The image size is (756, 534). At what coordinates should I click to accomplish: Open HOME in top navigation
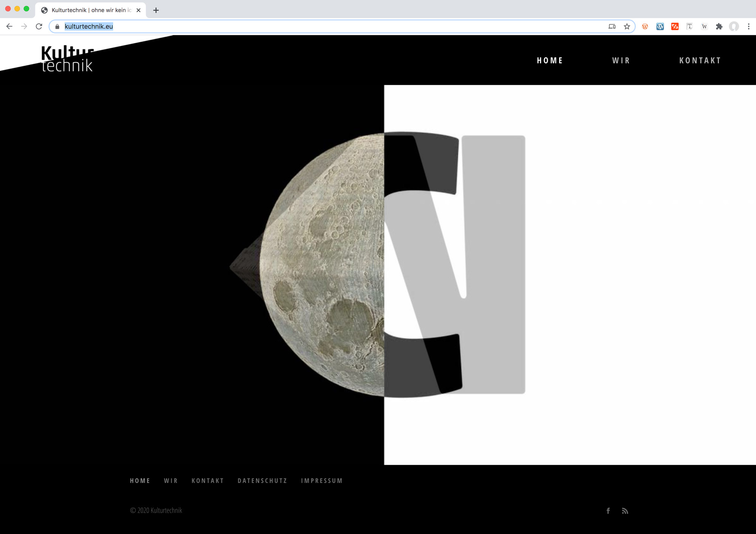coord(550,60)
